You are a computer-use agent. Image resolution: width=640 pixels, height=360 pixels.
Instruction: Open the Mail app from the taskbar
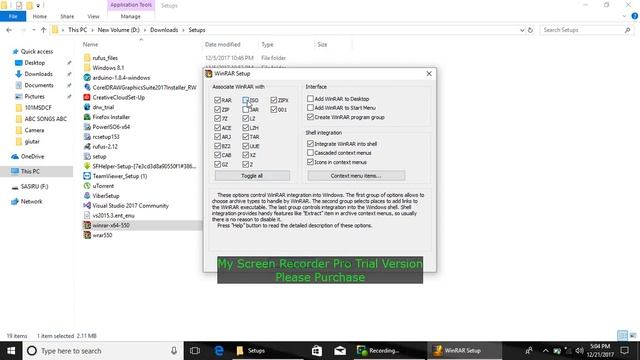[340, 351]
